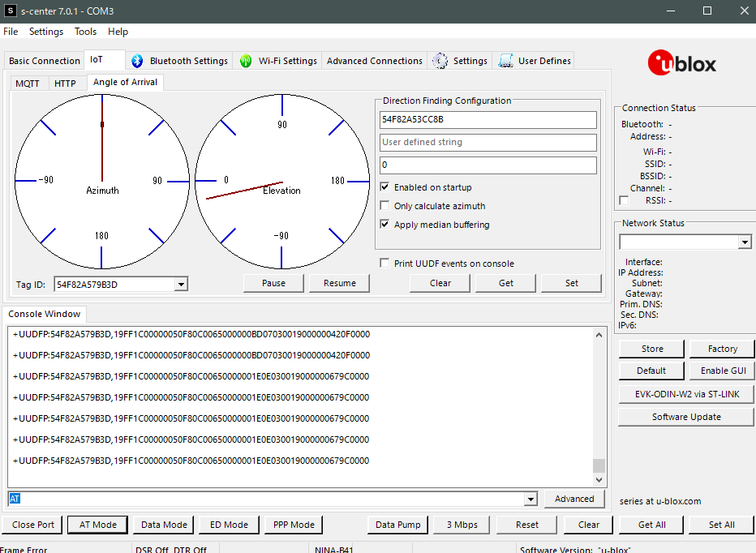Open the MQTT sub-tab
This screenshot has height=553, width=756.
tap(28, 84)
